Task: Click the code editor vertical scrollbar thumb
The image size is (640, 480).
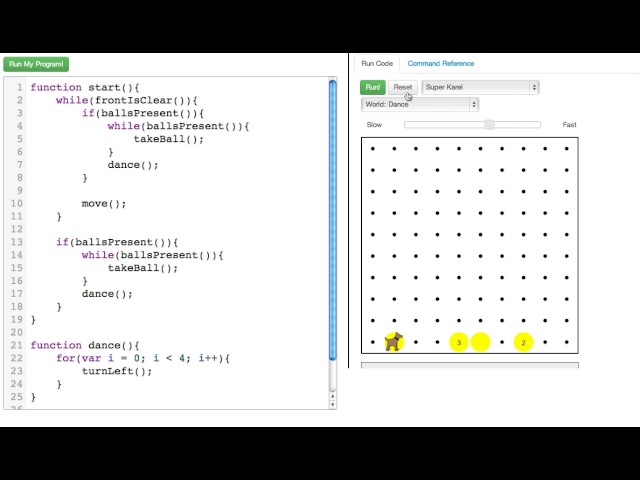Action: tap(332, 220)
